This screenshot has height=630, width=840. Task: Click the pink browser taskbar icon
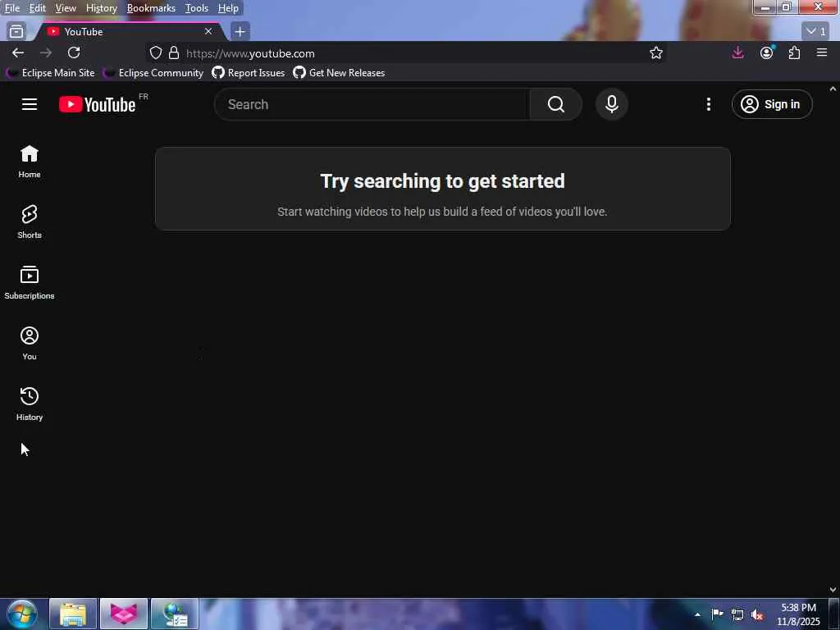pos(124,614)
